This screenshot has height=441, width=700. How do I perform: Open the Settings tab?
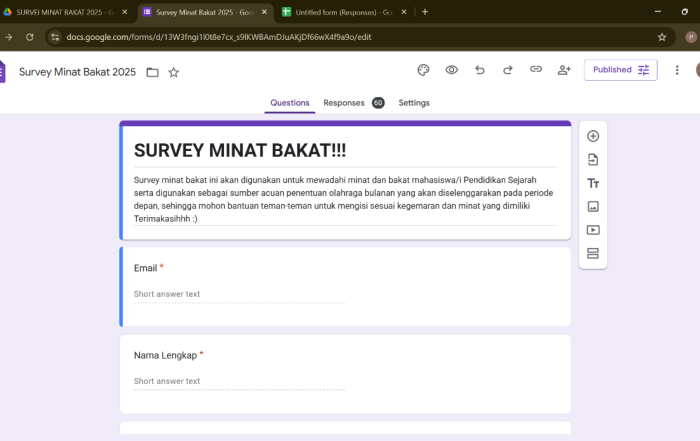(414, 102)
